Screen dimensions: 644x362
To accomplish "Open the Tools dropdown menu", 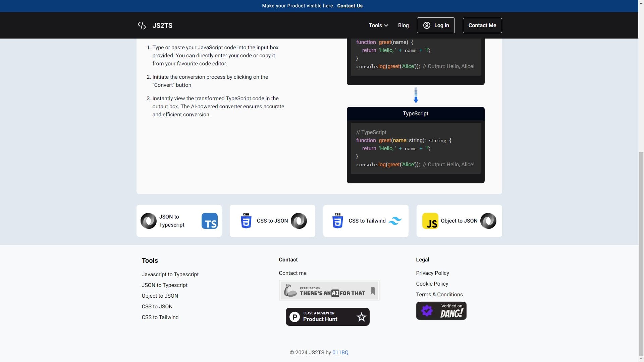I will (x=378, y=25).
